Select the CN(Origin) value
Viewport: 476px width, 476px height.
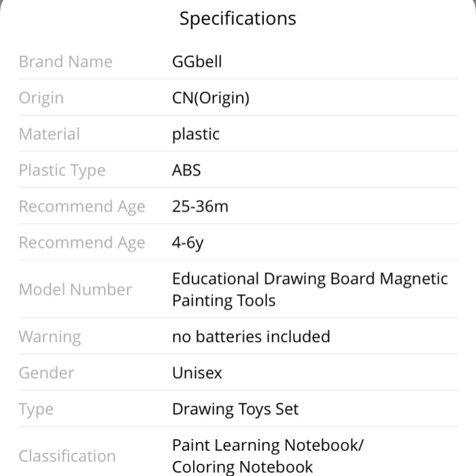click(x=211, y=98)
